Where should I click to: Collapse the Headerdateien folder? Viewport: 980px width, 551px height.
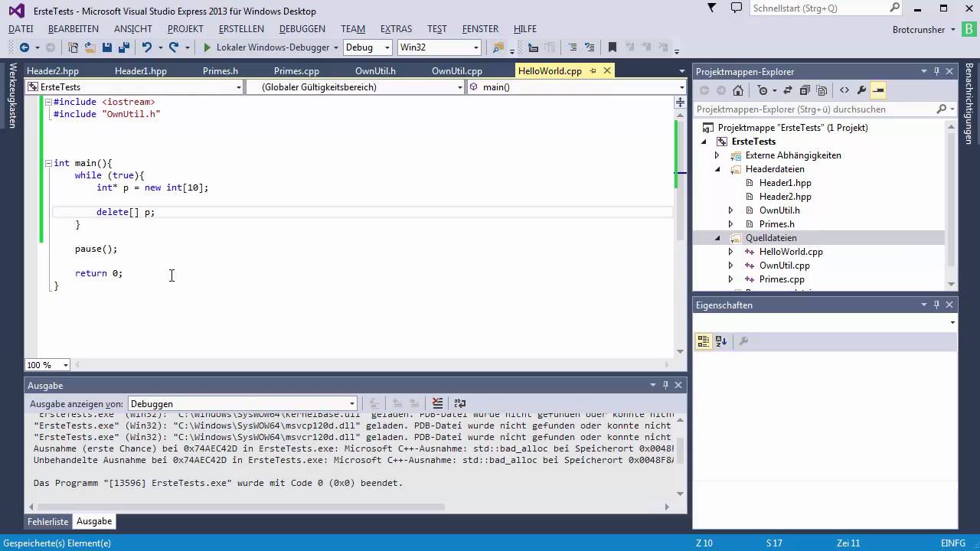tap(717, 169)
